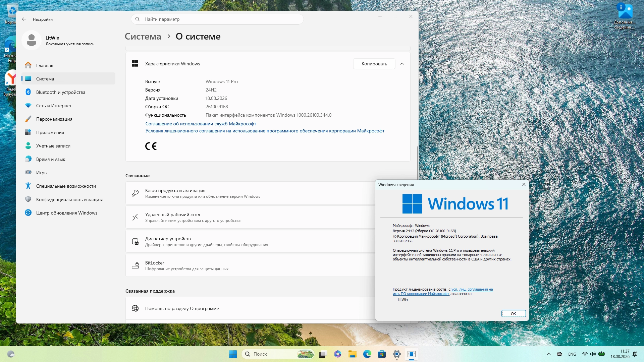Image resolution: width=644 pixels, height=362 pixels.
Task: Click the winver app taskbar icon
Action: click(x=411, y=354)
